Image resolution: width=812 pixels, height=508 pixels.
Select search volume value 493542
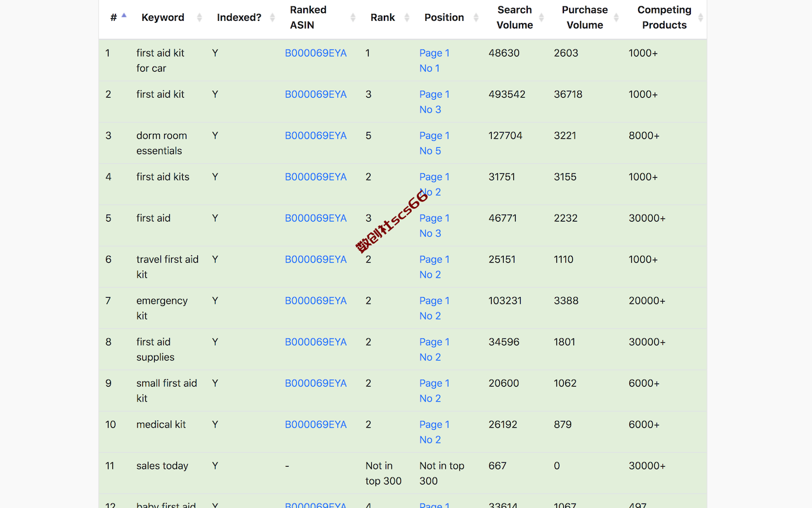pyautogui.click(x=507, y=95)
